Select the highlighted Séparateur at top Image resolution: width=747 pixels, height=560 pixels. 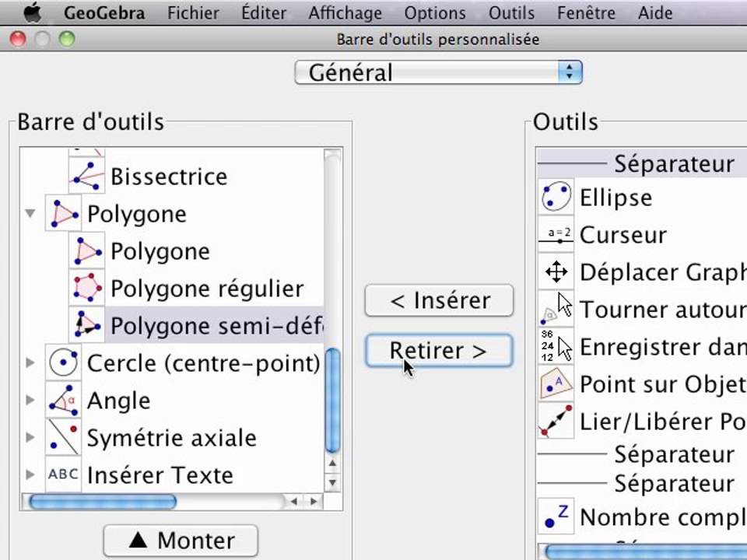(642, 163)
